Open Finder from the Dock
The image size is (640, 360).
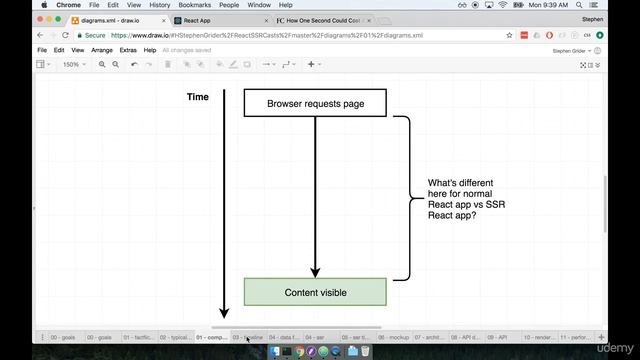pos(275,351)
